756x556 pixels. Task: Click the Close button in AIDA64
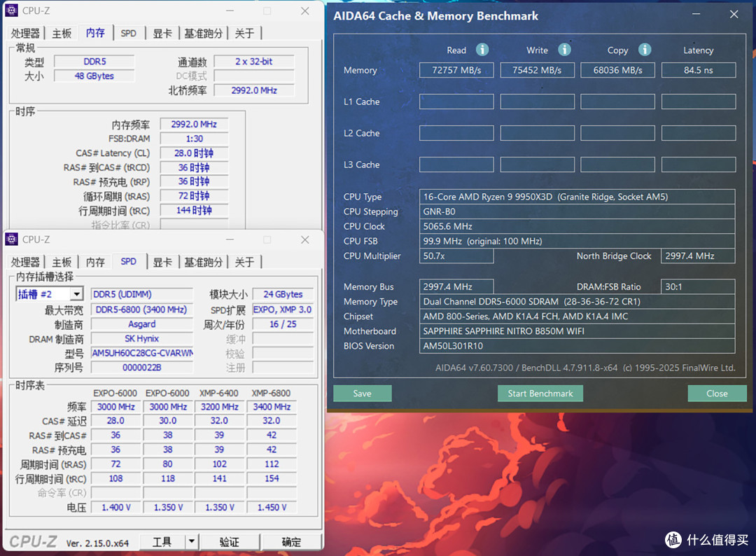coord(717,394)
